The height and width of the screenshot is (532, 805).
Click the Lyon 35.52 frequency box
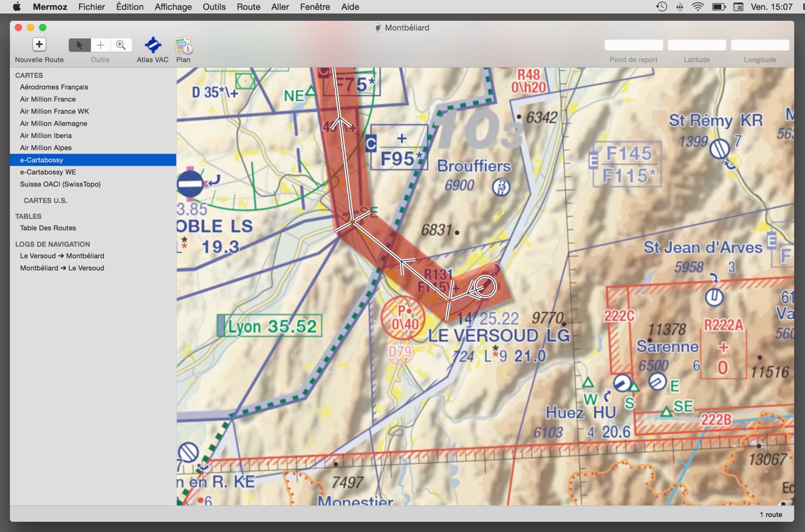coord(269,326)
